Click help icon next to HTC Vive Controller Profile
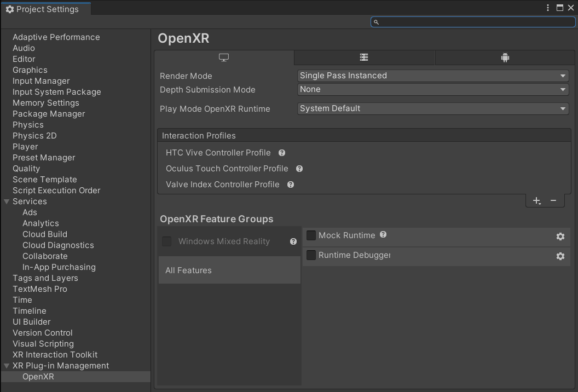578x392 pixels. click(x=282, y=153)
